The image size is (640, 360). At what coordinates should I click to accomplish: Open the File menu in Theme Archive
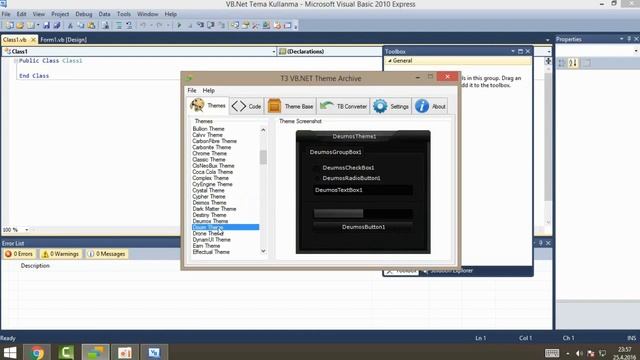(x=192, y=91)
